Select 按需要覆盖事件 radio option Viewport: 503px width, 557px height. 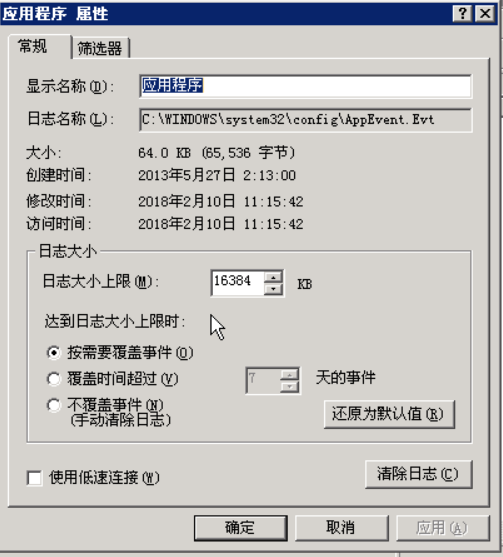point(54,353)
